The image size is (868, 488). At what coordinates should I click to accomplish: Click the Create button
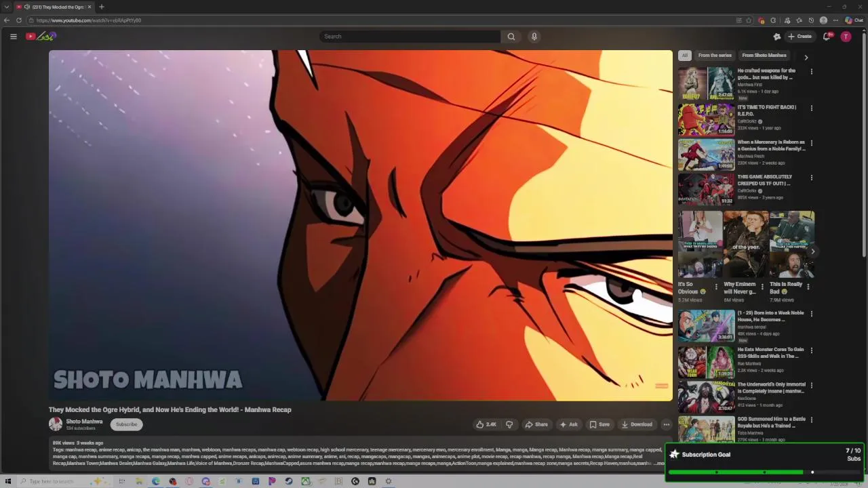[x=800, y=37]
